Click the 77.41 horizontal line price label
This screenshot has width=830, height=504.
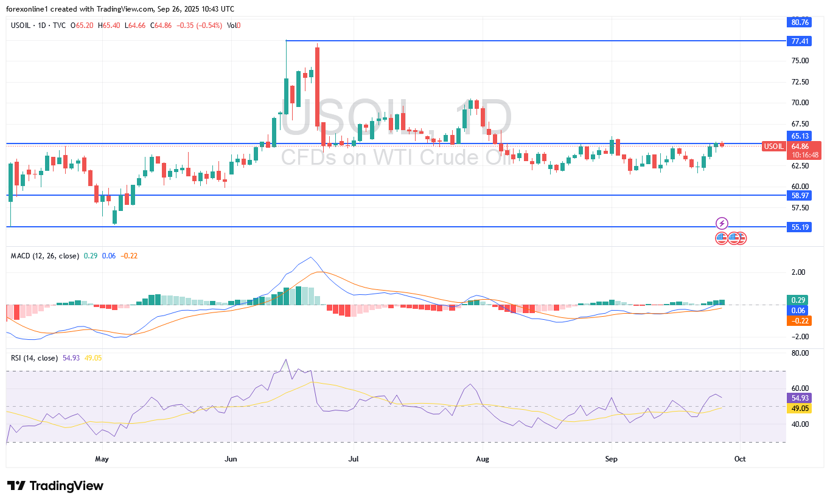point(800,41)
